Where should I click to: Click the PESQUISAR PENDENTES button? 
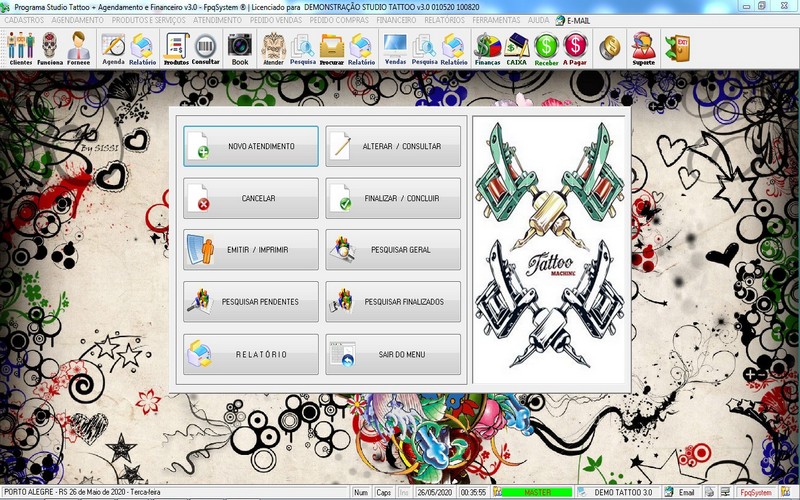click(x=251, y=302)
